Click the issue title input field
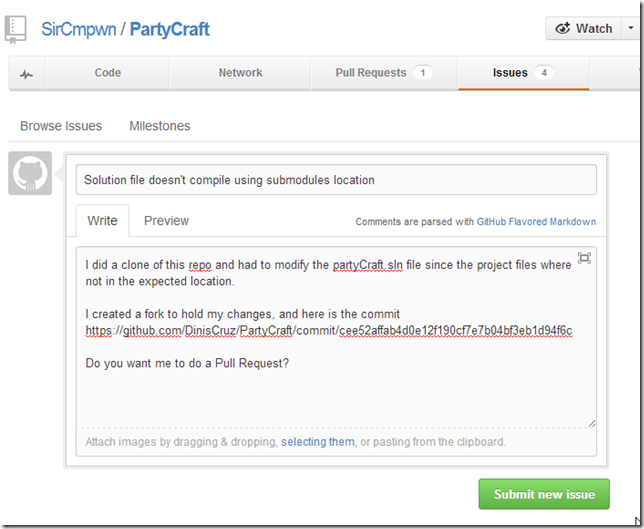The width and height of the screenshot is (644, 529). pos(336,180)
